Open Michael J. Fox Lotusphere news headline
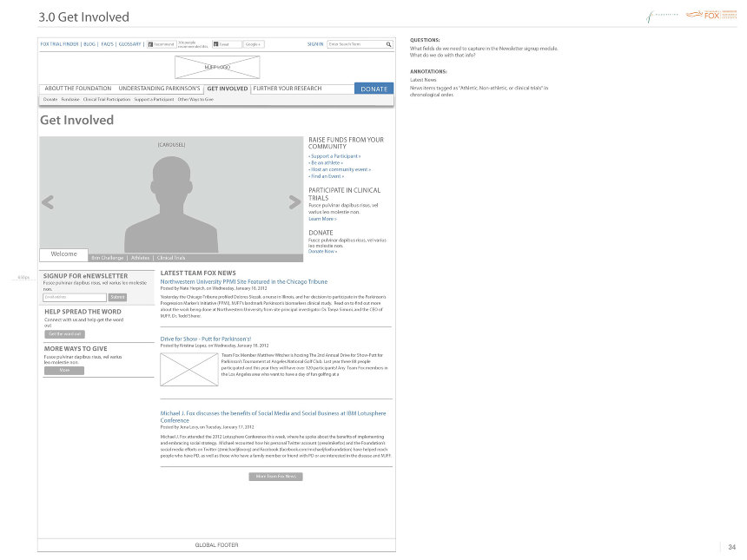 pos(273,417)
